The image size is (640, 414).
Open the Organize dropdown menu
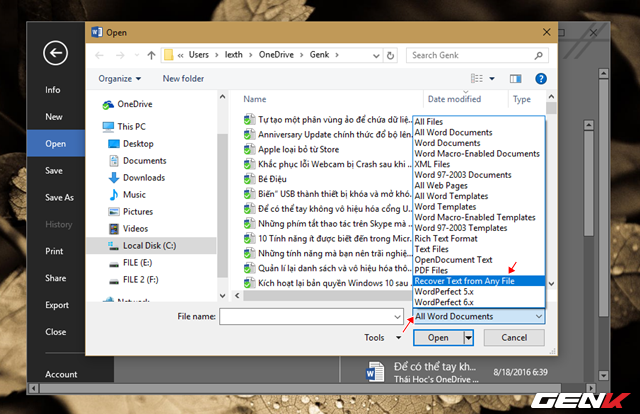120,78
